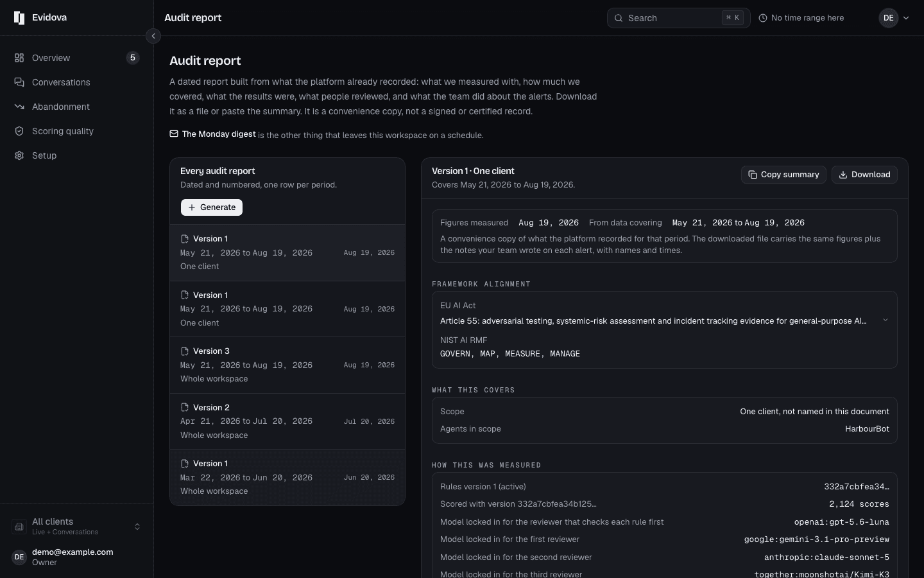Click the demo@example.com account entry
The height and width of the screenshot is (578, 924).
tap(77, 557)
